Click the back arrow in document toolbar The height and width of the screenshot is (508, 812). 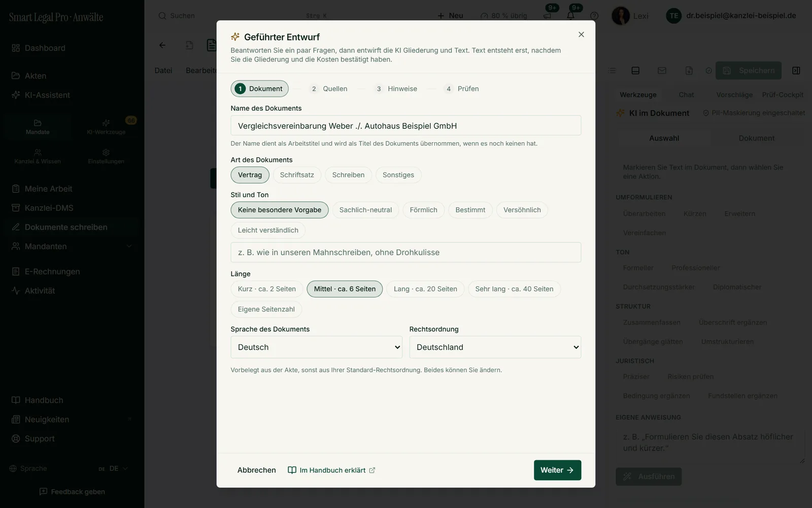tap(162, 45)
